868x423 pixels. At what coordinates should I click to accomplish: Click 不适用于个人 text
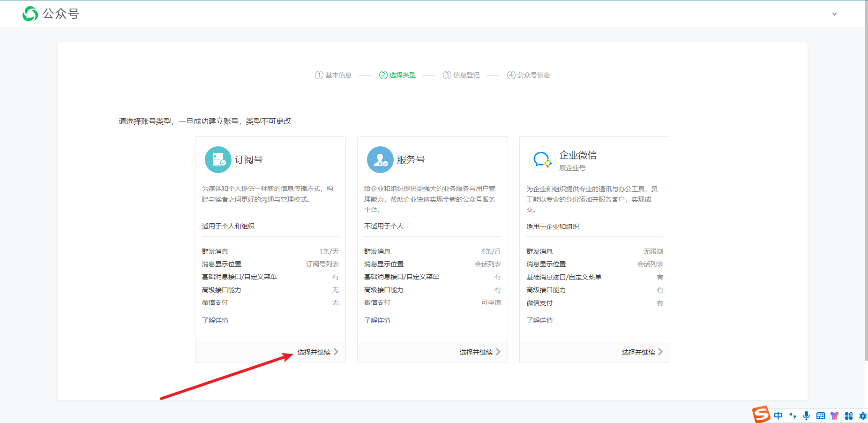click(384, 226)
